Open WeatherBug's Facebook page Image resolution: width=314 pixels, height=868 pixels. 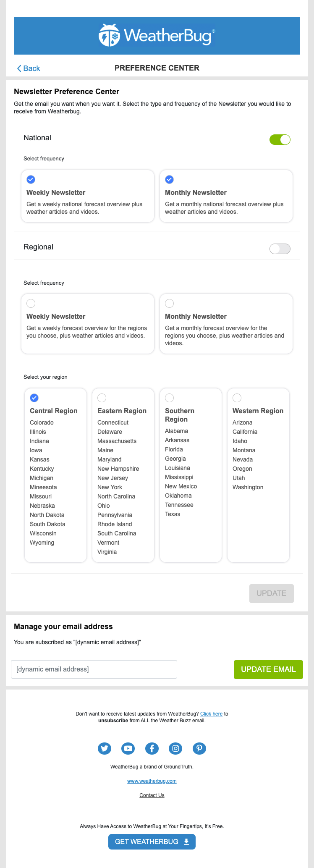(x=152, y=748)
